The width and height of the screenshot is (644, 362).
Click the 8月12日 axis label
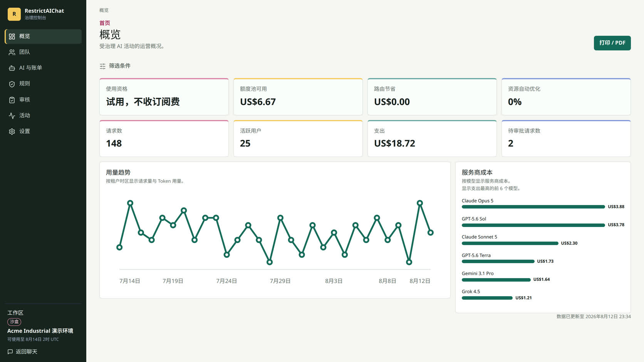tap(420, 281)
